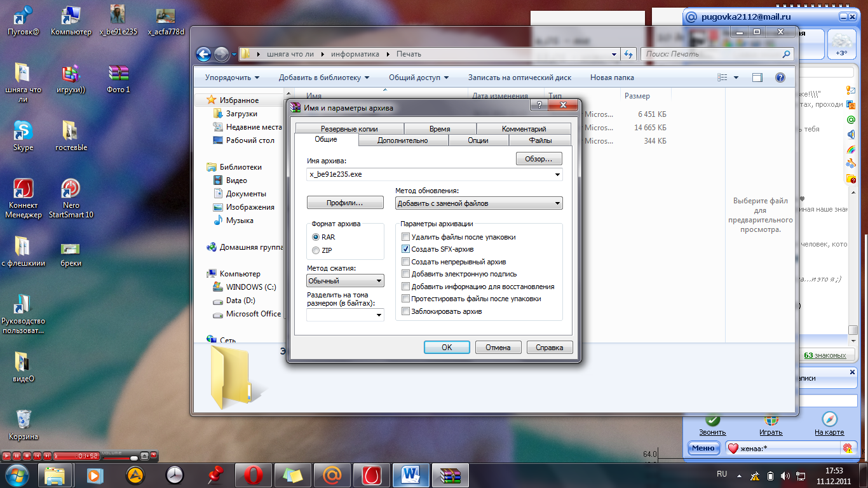Click the AIMP player taskbar icon
Viewport: 868px width, 488px height.
135,475
